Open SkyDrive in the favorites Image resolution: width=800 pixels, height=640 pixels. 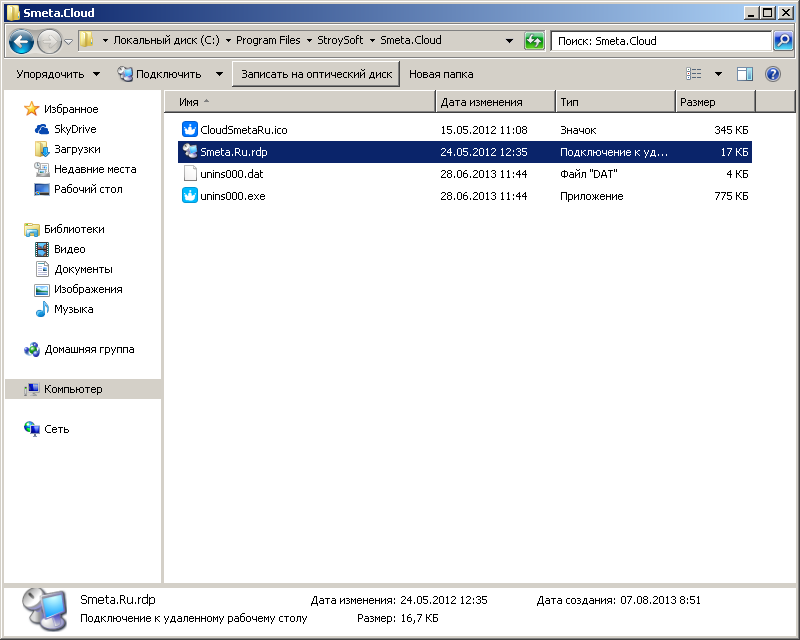point(75,129)
